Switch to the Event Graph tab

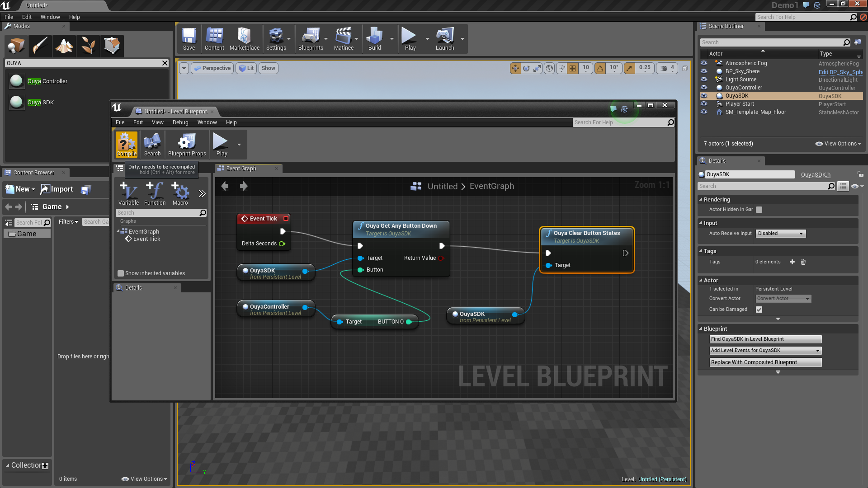241,169
